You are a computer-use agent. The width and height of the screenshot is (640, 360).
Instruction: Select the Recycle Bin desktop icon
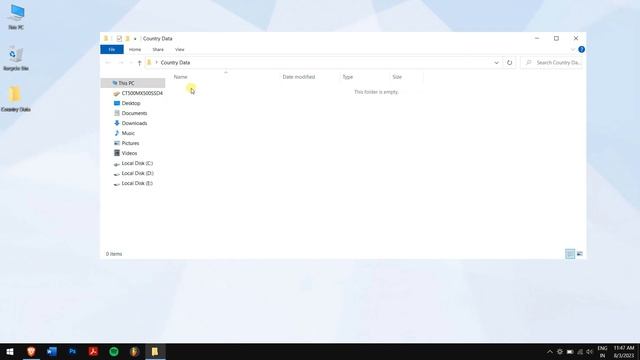click(16, 58)
